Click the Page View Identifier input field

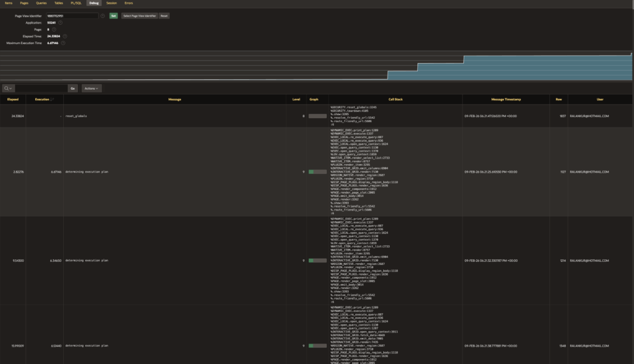tap(72, 15)
